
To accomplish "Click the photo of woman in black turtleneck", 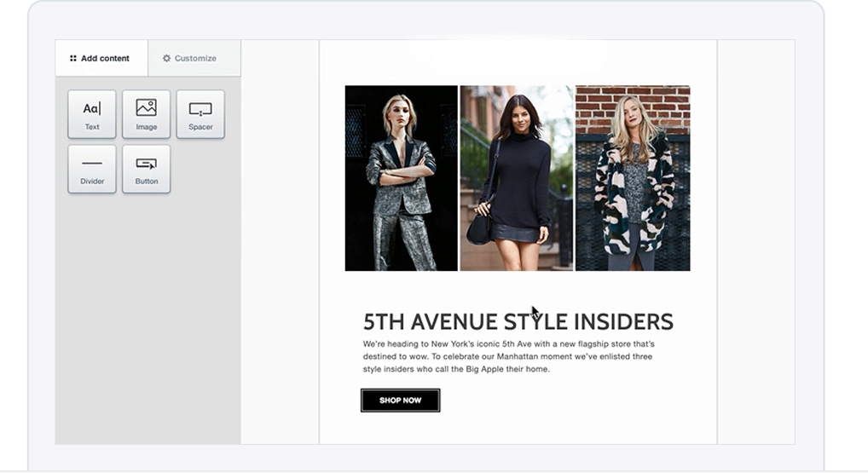I will click(517, 178).
